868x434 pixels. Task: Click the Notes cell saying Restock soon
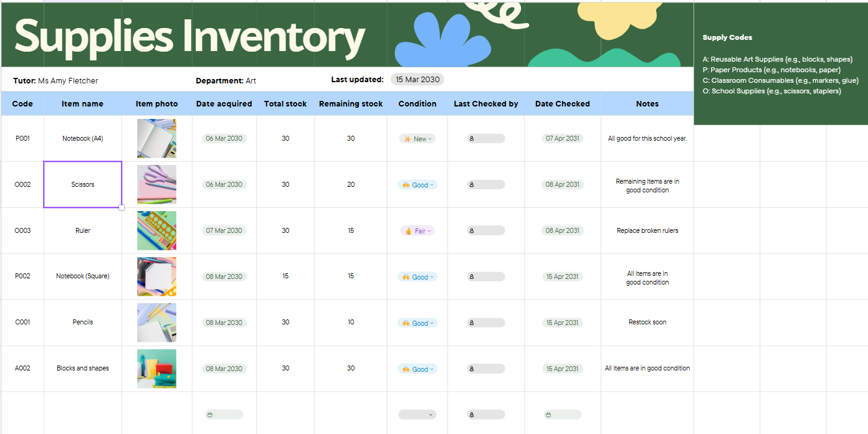click(647, 323)
